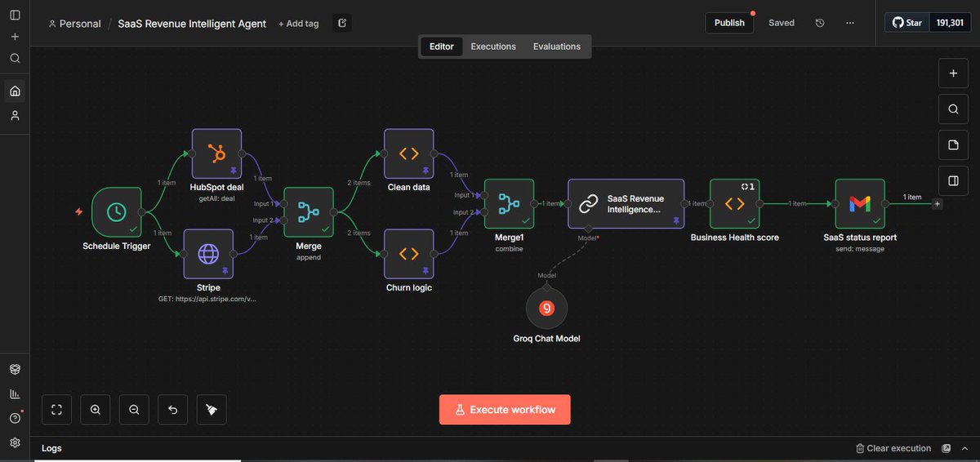This screenshot has height=462, width=980.
Task: Select the Churn logic code node
Action: point(409,253)
